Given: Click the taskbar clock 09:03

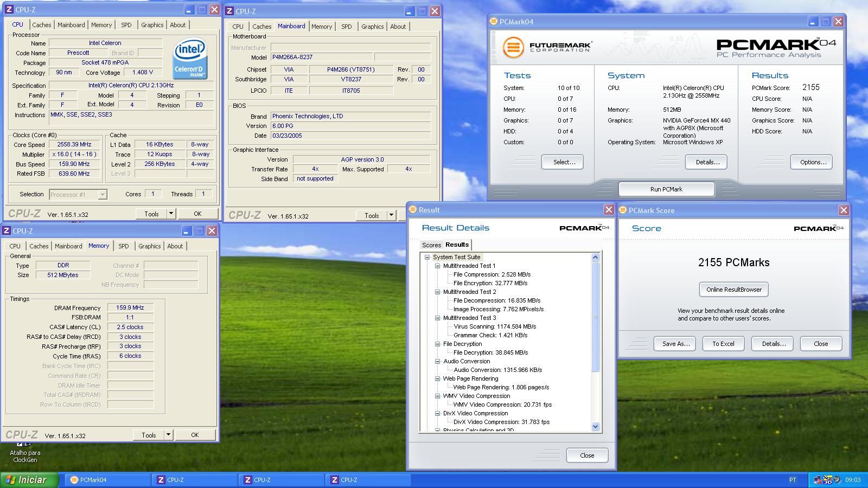Looking at the screenshot, I should [x=853, y=480].
